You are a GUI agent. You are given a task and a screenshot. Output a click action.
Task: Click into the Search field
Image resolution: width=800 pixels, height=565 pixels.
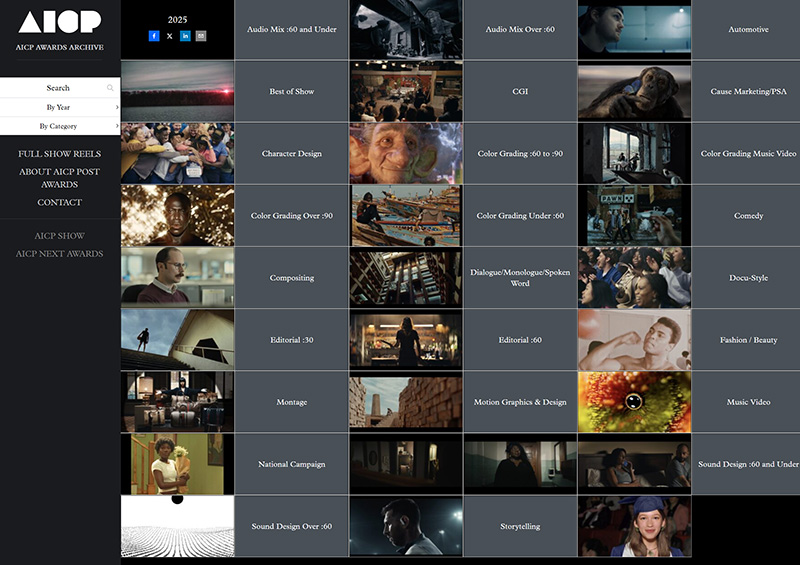pyautogui.click(x=58, y=88)
